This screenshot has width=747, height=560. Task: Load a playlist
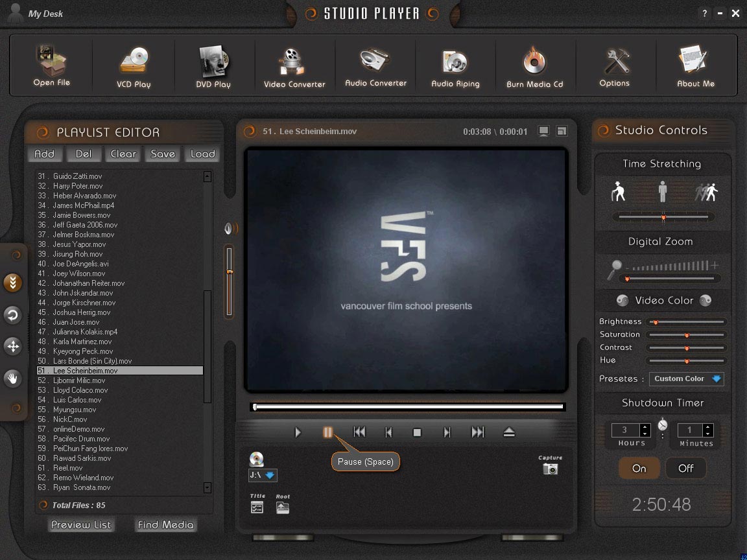click(x=202, y=154)
